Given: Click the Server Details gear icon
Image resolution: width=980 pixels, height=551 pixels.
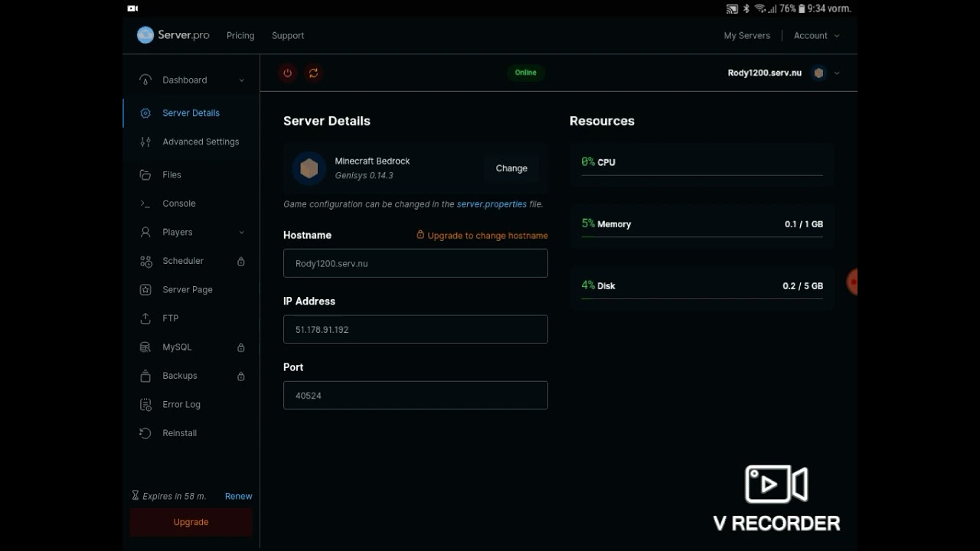Looking at the screenshot, I should point(145,113).
